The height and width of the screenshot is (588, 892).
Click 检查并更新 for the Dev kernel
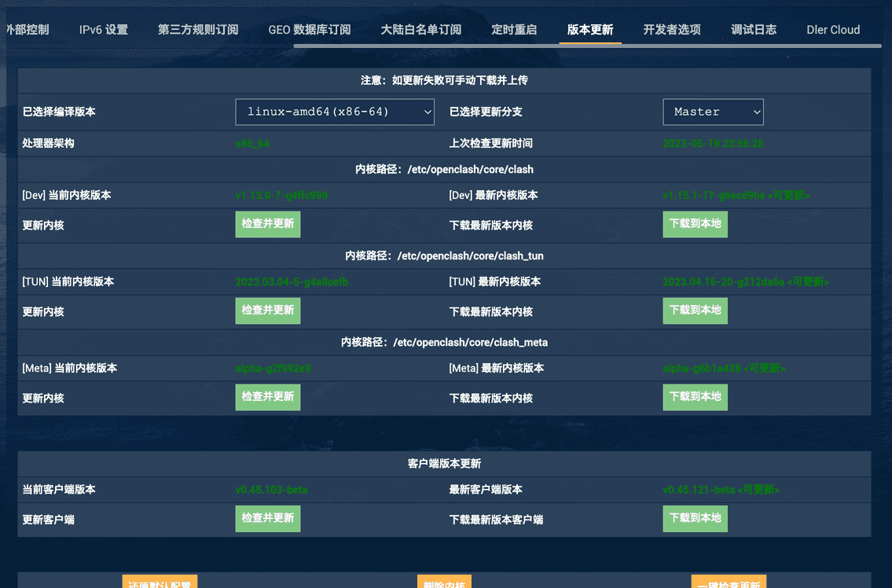267,224
